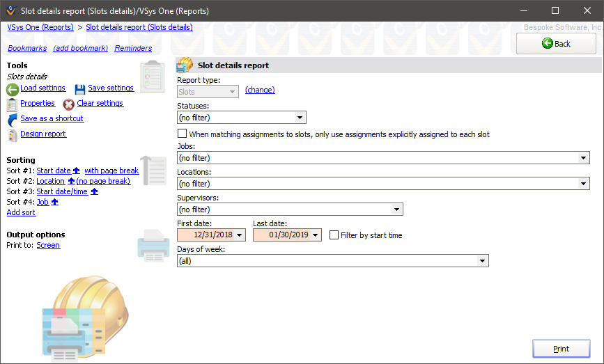
Task: Click the Screen output option link
Action: [x=48, y=245]
